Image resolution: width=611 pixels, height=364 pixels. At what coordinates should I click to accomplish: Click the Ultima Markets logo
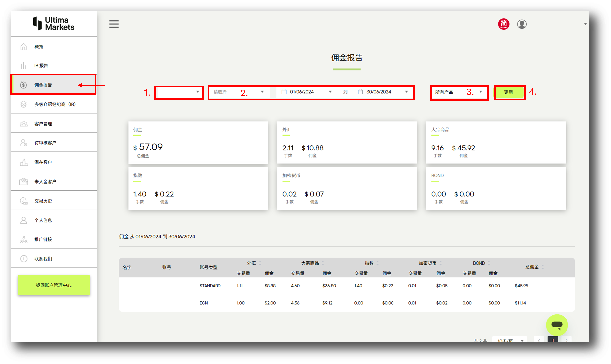[53, 24]
